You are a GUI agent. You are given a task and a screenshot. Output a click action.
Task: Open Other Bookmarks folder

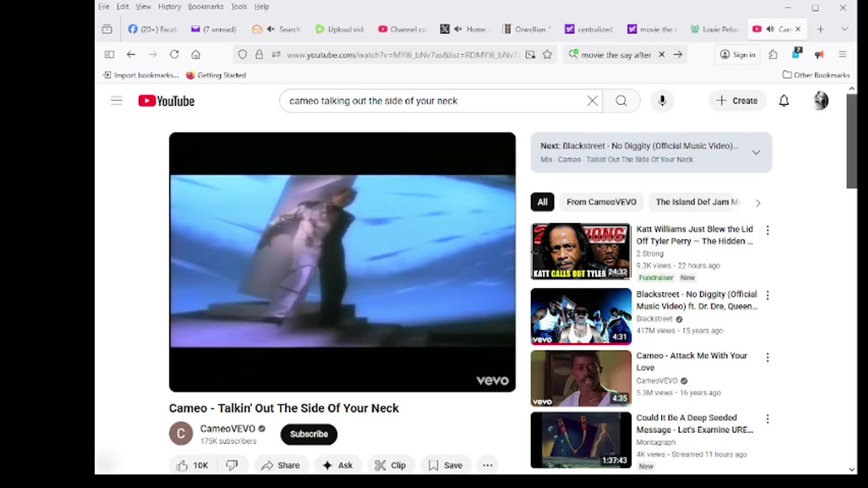pos(816,75)
